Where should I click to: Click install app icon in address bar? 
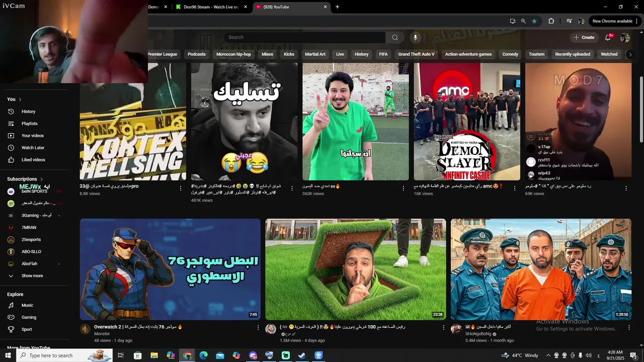coord(512,21)
